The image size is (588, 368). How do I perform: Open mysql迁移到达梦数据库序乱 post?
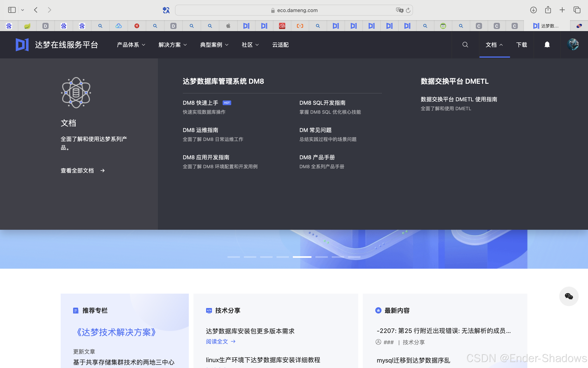pos(413,360)
